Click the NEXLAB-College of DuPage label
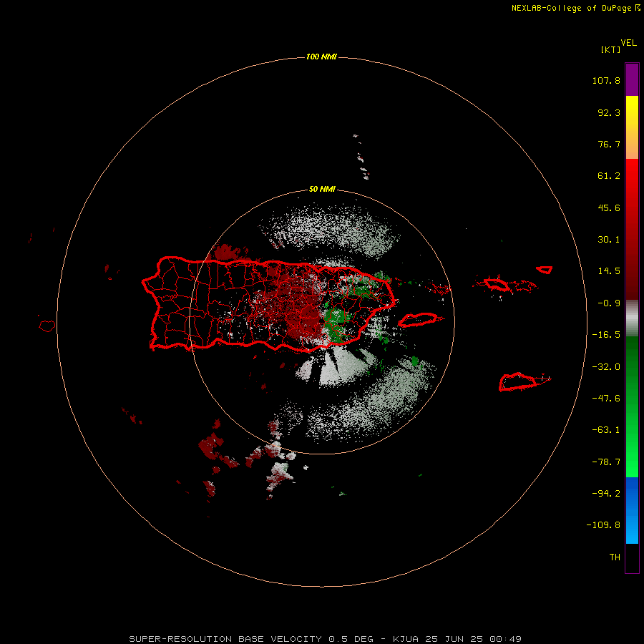Screen dimensions: 644x644 (x=575, y=8)
